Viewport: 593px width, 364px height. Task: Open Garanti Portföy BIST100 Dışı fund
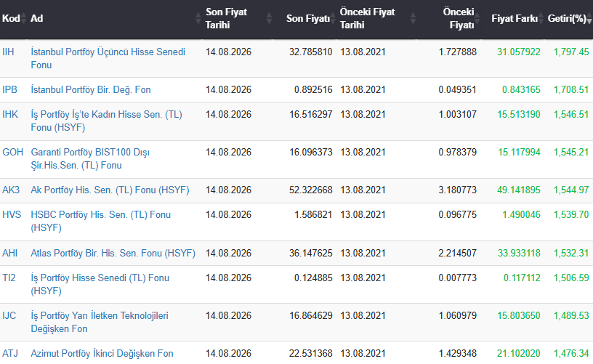pyautogui.click(x=90, y=158)
